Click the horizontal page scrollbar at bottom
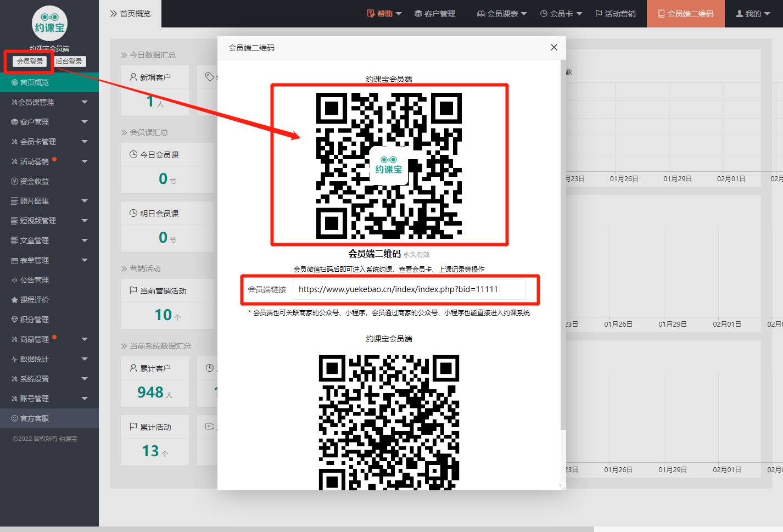The width and height of the screenshot is (783, 532). pyautogui.click(x=297, y=529)
